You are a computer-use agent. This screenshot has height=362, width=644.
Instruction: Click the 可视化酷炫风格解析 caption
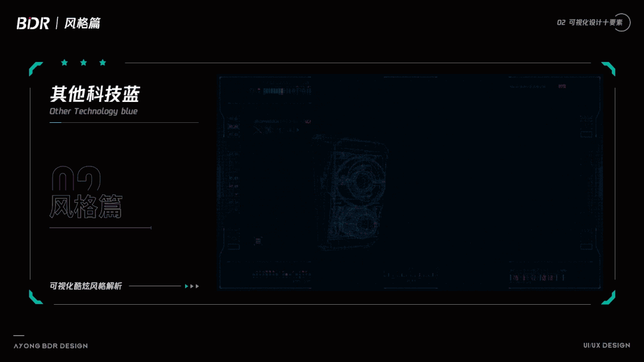click(85, 286)
